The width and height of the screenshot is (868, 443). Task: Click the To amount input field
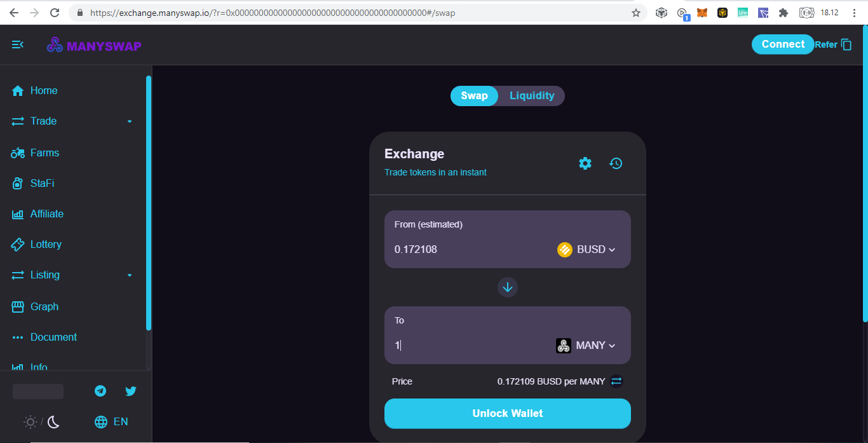(x=470, y=345)
